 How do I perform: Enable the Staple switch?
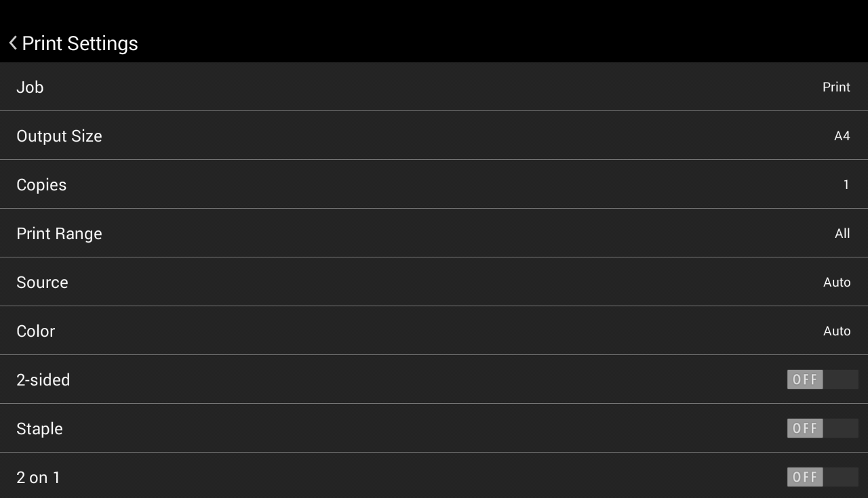coord(822,428)
